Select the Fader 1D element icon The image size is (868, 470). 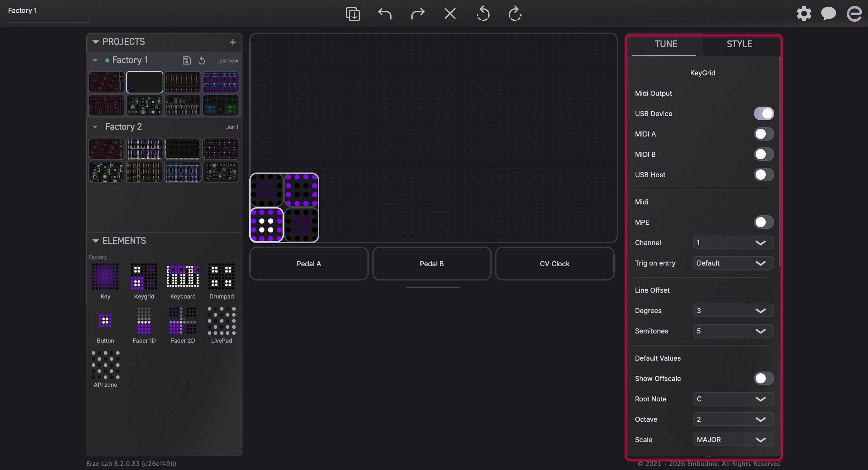[144, 321]
